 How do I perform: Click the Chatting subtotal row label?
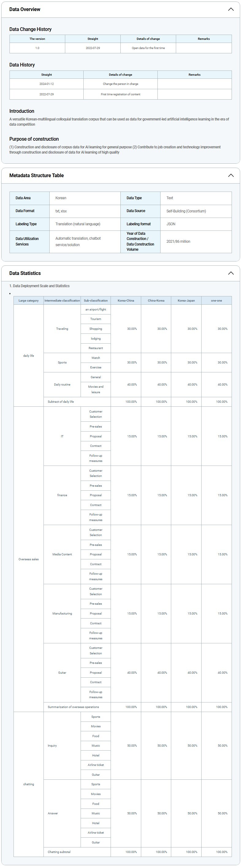59,851
